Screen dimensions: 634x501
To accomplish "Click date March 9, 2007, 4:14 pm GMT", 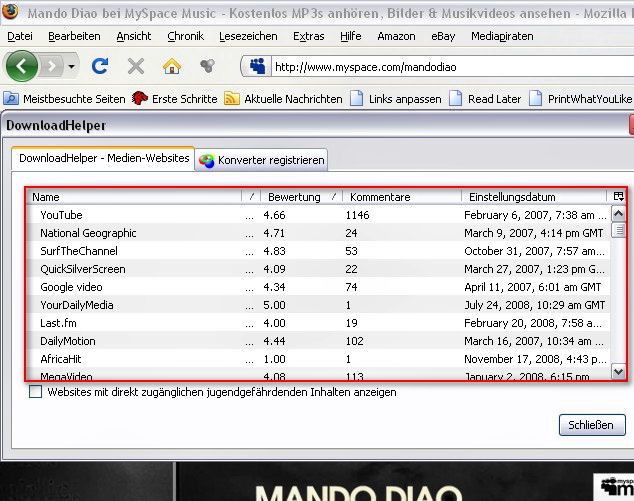I will click(533, 233).
